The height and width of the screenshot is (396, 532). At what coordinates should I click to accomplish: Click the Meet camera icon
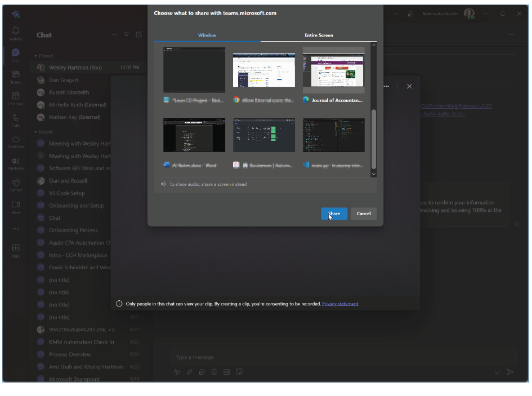point(16,206)
